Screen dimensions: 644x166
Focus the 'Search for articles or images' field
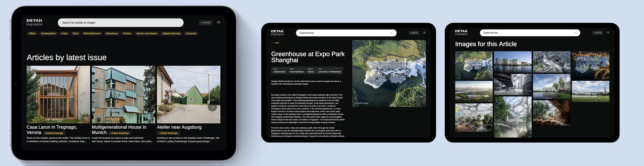click(120, 23)
